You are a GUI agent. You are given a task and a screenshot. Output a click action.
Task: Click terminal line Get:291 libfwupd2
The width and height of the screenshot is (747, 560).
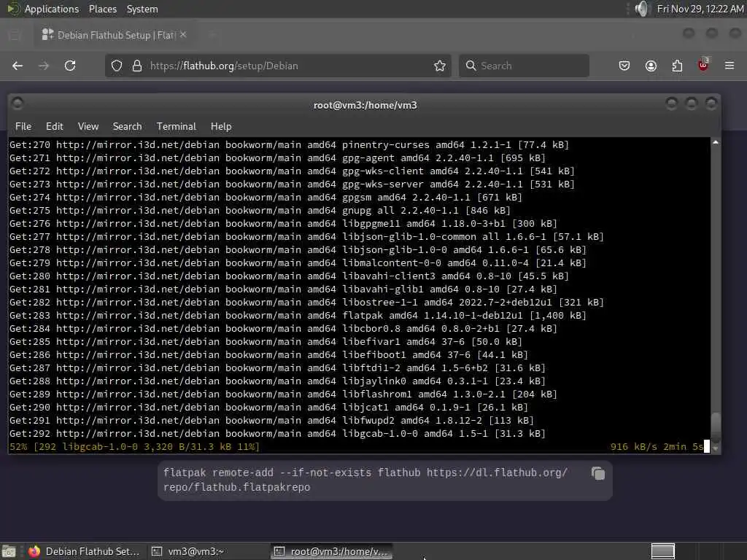[271, 421]
